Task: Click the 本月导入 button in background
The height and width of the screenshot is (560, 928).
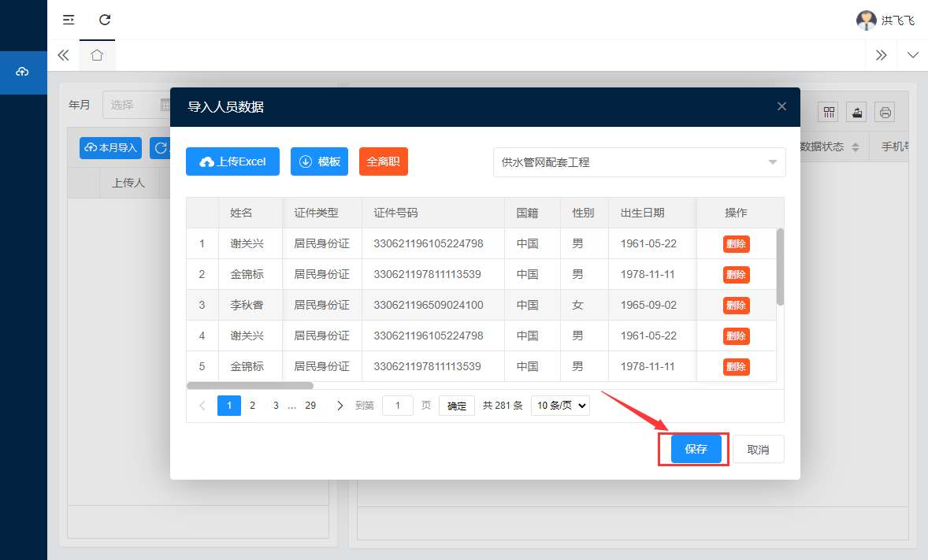Action: [x=110, y=148]
